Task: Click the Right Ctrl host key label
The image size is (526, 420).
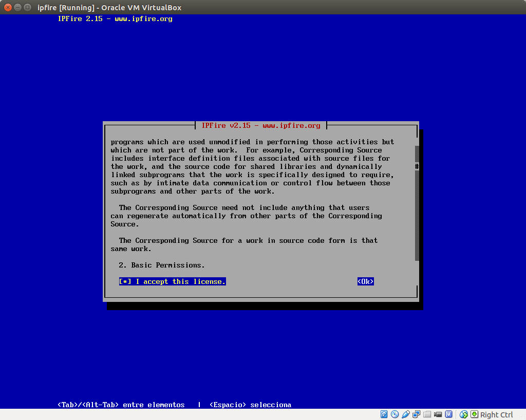Action: [496, 414]
